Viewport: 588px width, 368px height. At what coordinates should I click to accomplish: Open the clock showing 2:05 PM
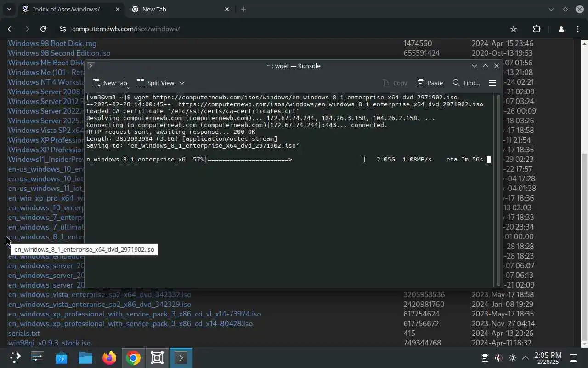[548, 358]
